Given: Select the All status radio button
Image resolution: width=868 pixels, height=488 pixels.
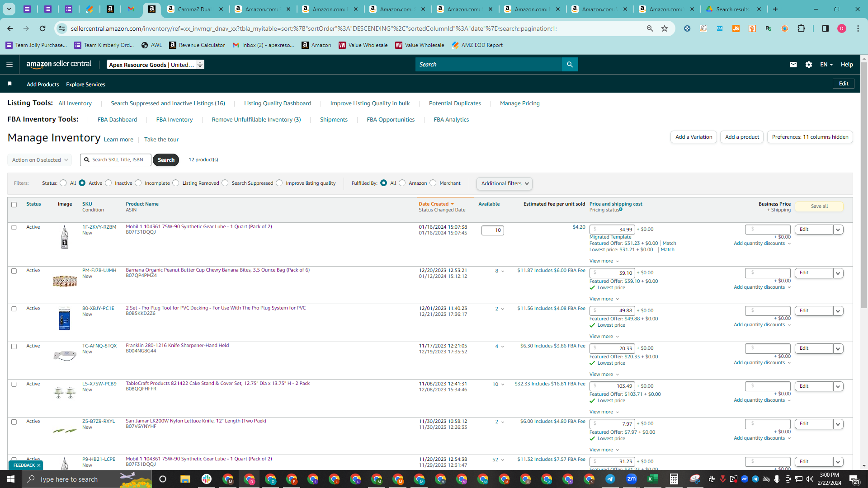Looking at the screenshot, I should click(x=63, y=183).
